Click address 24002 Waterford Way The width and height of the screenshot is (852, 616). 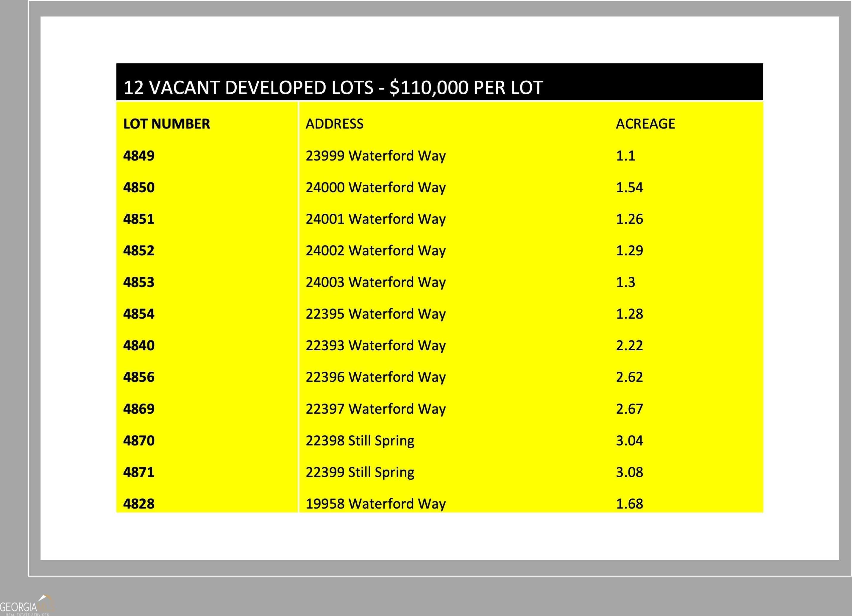375,251
